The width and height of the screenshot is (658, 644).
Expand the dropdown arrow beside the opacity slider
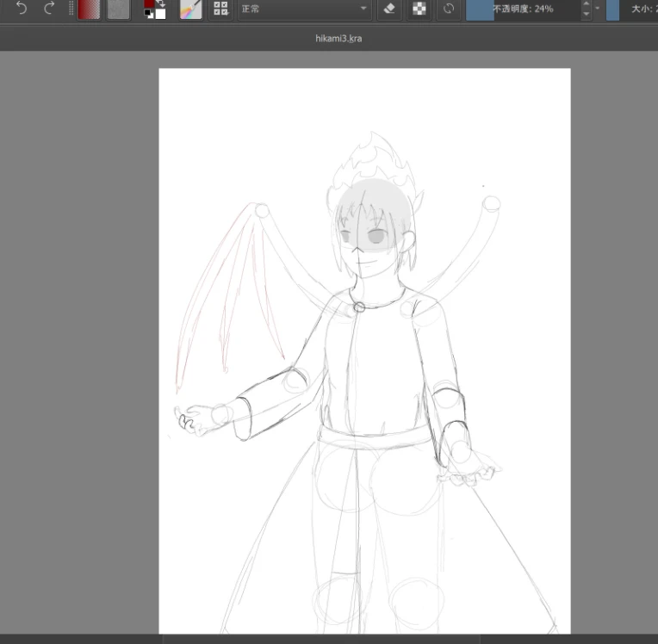click(x=598, y=9)
